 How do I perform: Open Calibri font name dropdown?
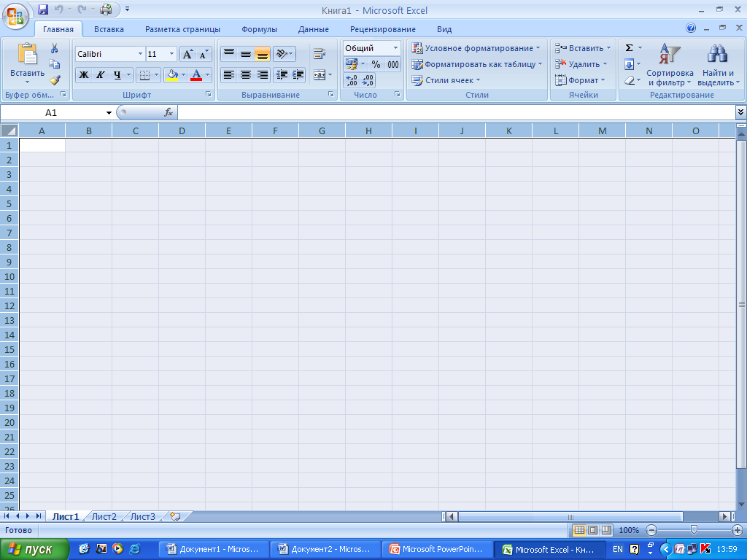coord(140,54)
